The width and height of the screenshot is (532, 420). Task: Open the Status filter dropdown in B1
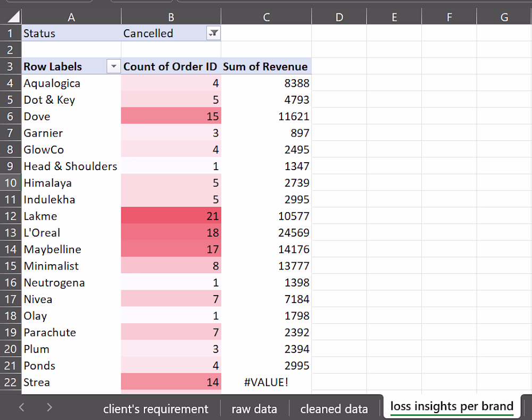pos(213,33)
